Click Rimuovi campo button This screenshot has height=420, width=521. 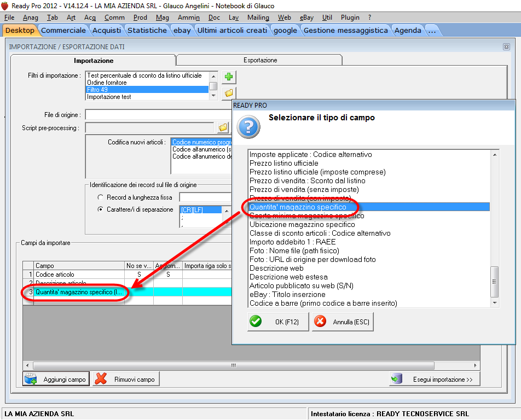(x=126, y=379)
